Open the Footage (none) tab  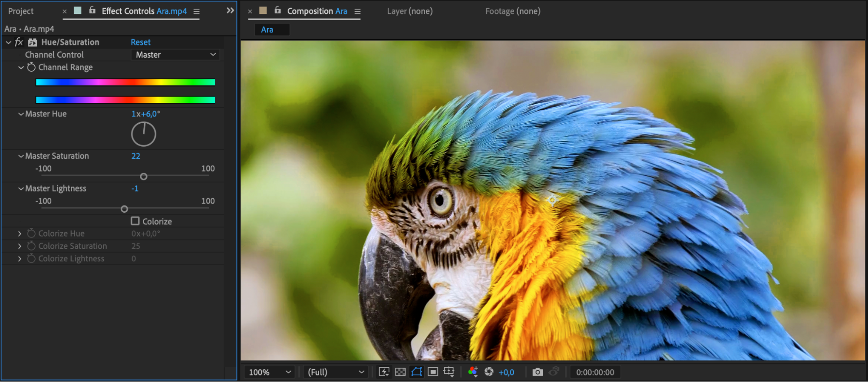tap(513, 11)
